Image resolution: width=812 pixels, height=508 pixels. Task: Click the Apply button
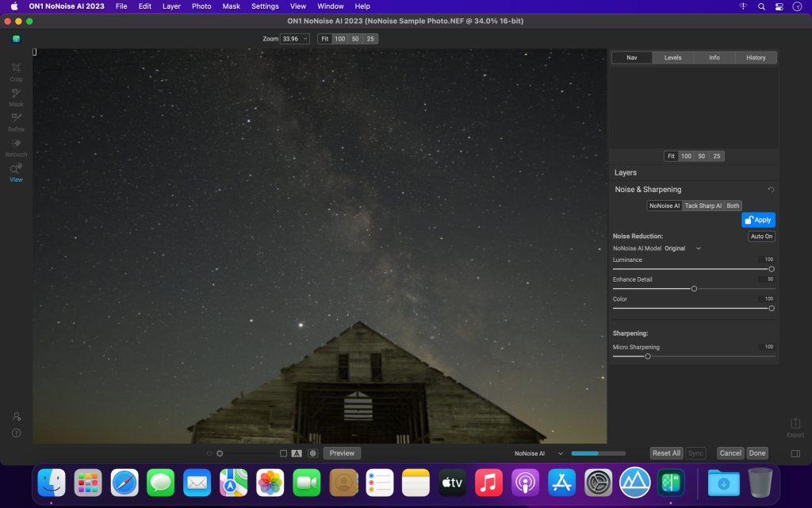758,220
